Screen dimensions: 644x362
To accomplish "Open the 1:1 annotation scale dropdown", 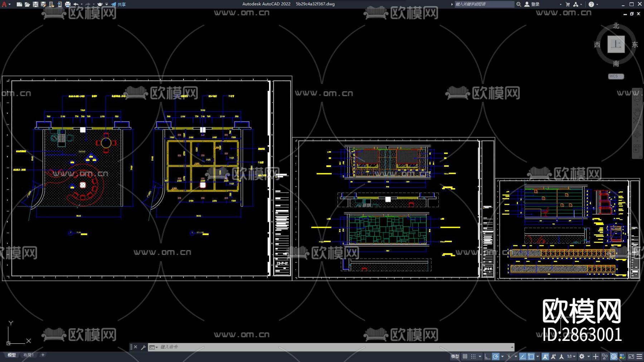I will click(571, 356).
